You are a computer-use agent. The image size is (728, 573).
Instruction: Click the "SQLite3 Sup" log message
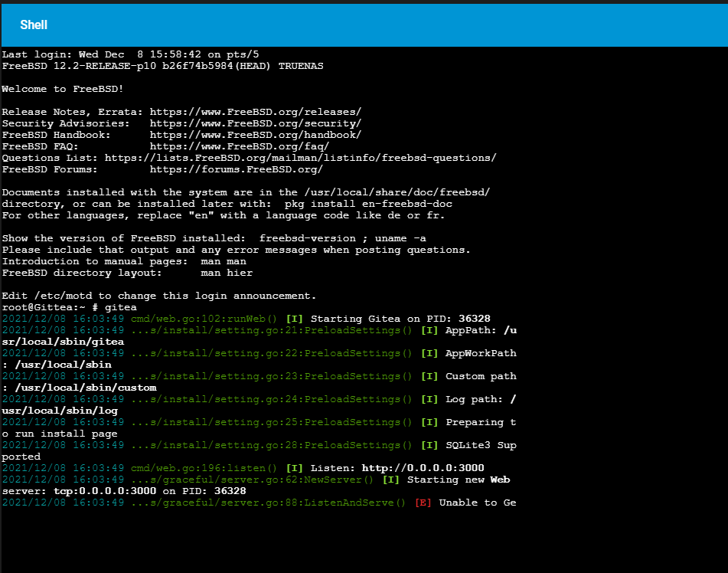coord(481,445)
